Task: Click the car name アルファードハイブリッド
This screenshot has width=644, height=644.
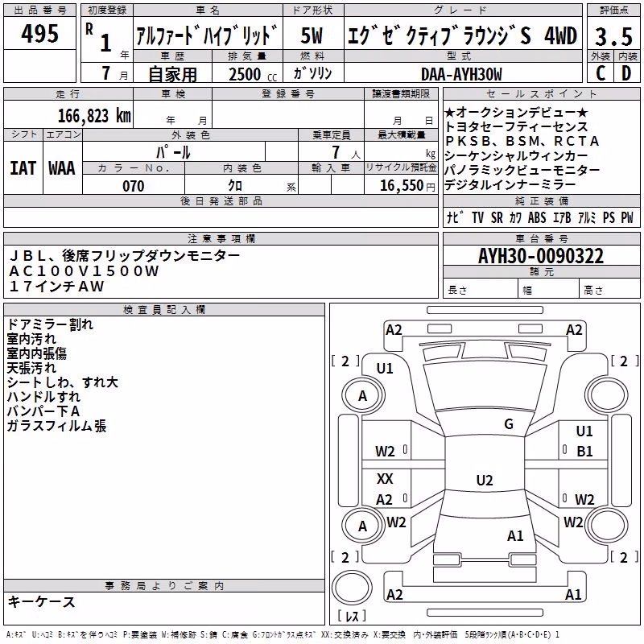Action: [x=208, y=35]
